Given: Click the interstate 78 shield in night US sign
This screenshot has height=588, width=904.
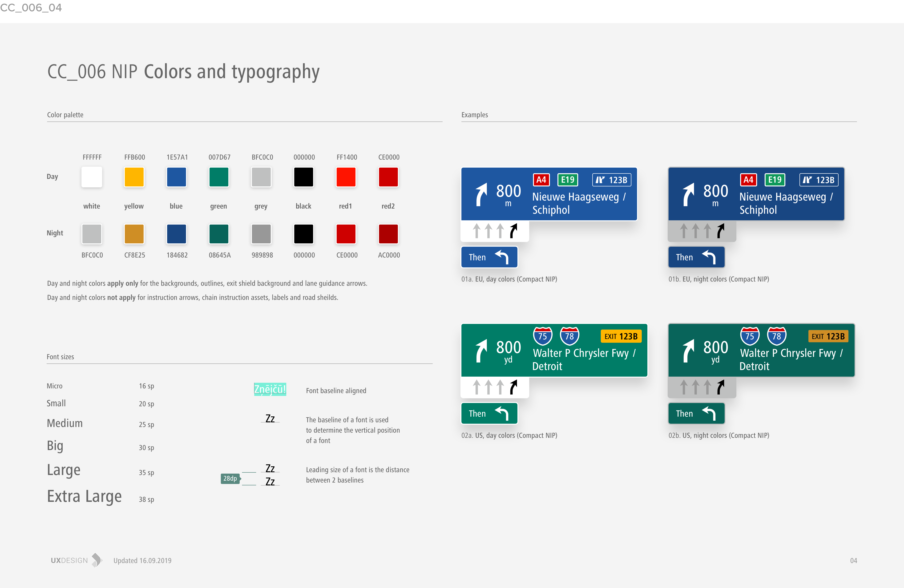Looking at the screenshot, I should (776, 336).
